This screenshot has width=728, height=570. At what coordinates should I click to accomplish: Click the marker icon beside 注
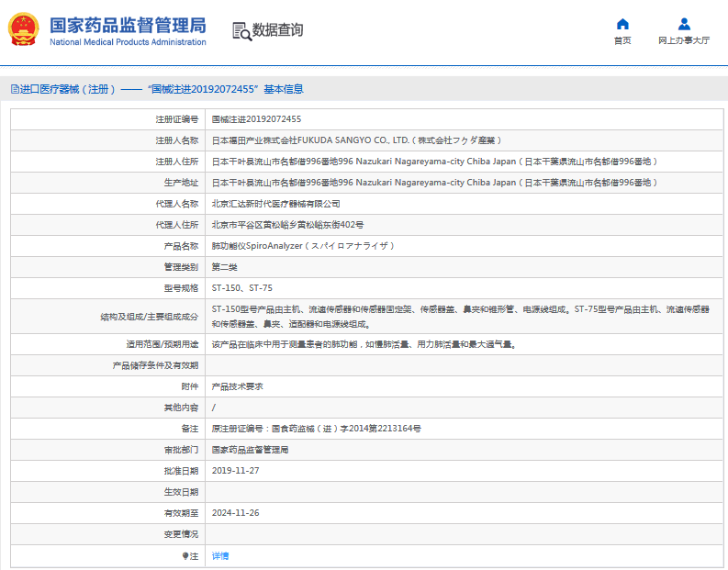point(185,555)
